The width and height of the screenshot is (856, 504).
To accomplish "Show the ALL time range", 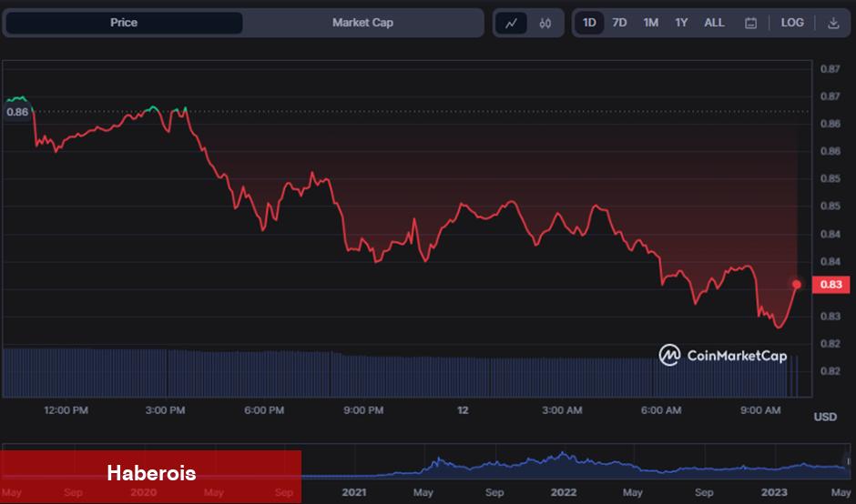I will pyautogui.click(x=714, y=23).
